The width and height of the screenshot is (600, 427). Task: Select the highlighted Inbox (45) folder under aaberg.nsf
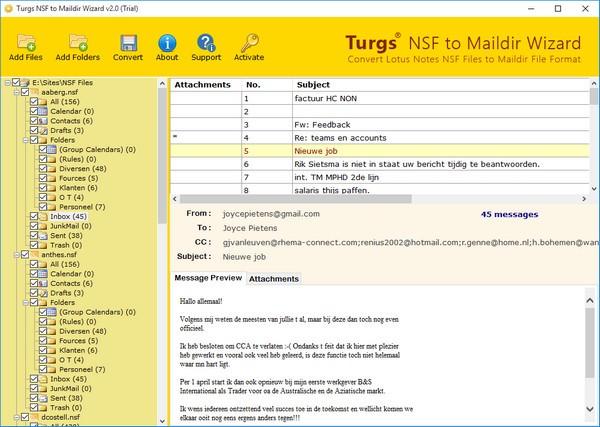[x=68, y=216]
